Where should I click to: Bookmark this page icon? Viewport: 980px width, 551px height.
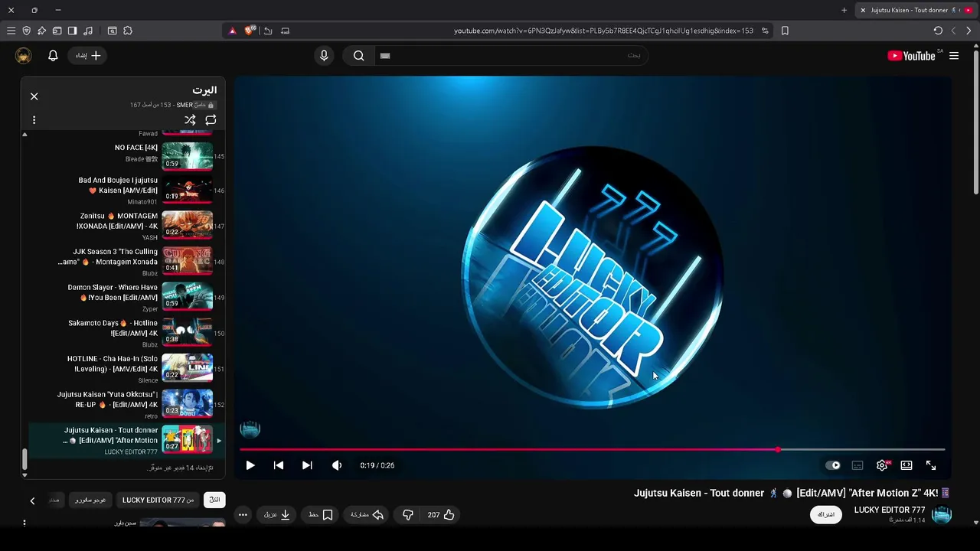[785, 31]
